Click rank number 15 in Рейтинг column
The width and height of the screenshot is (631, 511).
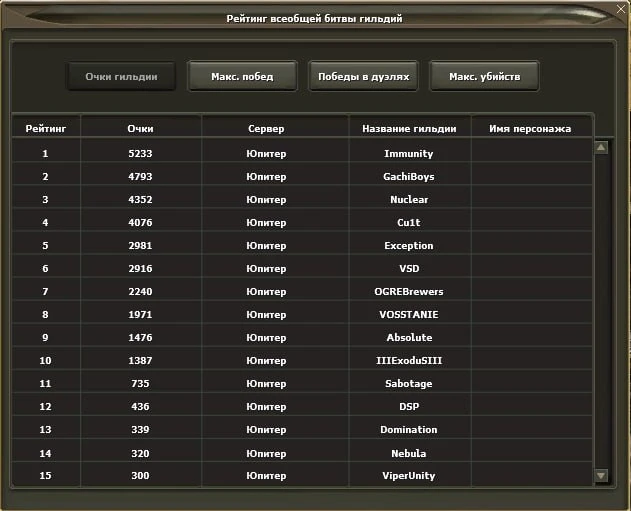[x=45, y=476]
